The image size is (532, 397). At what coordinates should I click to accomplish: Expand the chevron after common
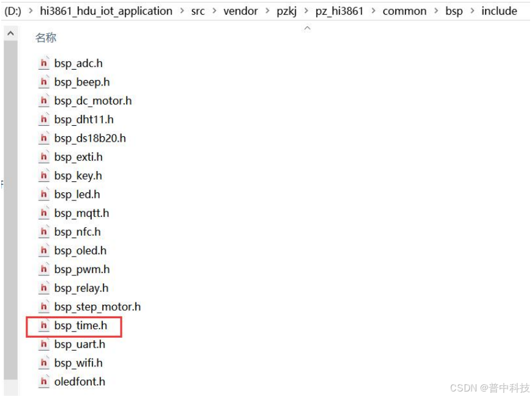436,11
